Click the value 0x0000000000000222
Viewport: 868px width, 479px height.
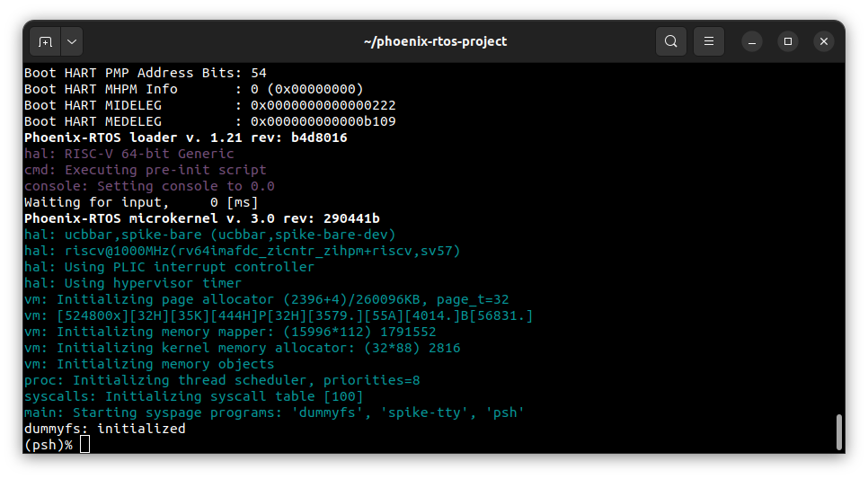[323, 105]
